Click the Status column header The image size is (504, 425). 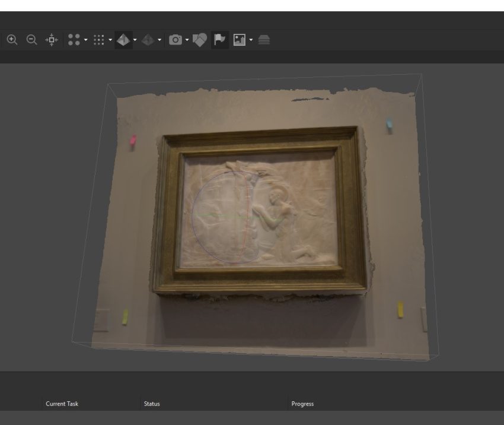pos(152,404)
